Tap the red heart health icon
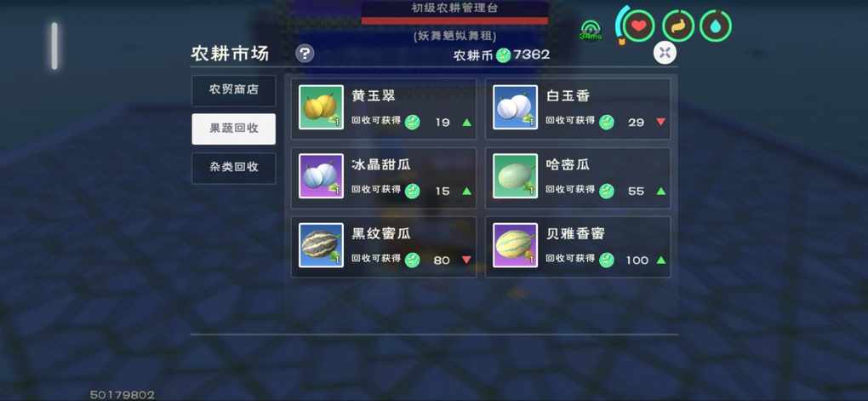This screenshot has width=868, height=401. 639,26
